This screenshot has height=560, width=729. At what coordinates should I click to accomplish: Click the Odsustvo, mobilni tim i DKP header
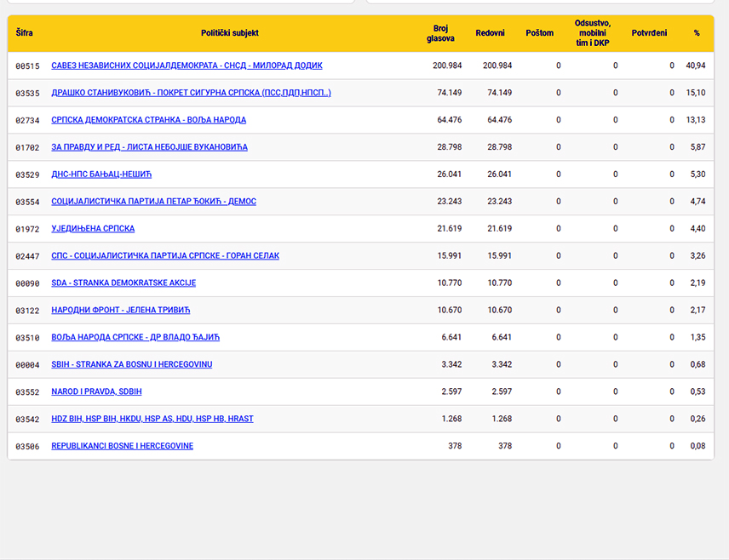coord(593,33)
